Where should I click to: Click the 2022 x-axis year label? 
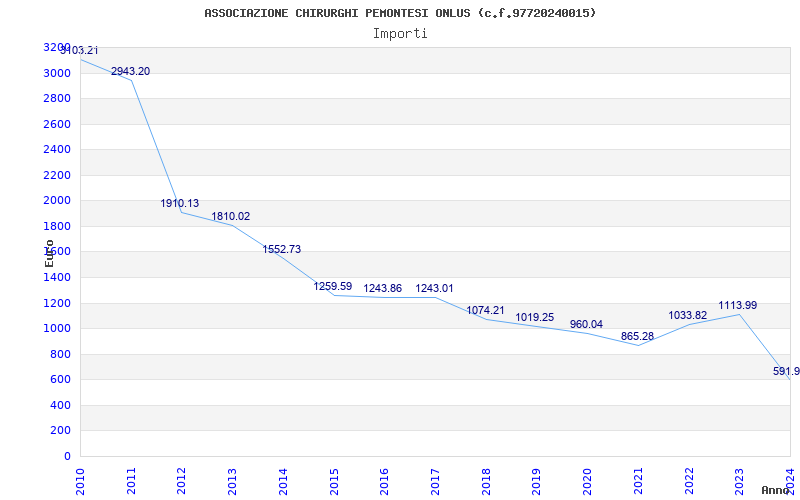point(689,482)
